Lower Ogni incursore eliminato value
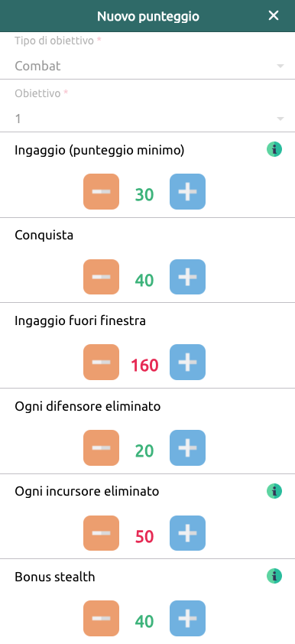Viewport: 295px width, 644px height. tap(102, 533)
